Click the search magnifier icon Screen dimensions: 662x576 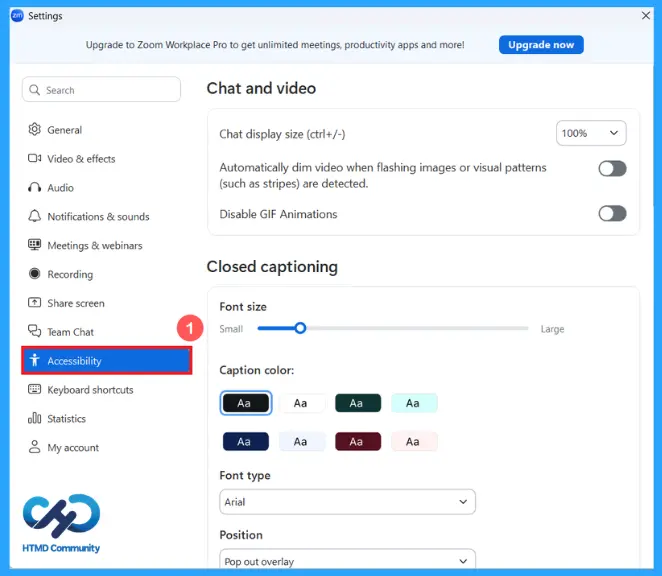(35, 90)
